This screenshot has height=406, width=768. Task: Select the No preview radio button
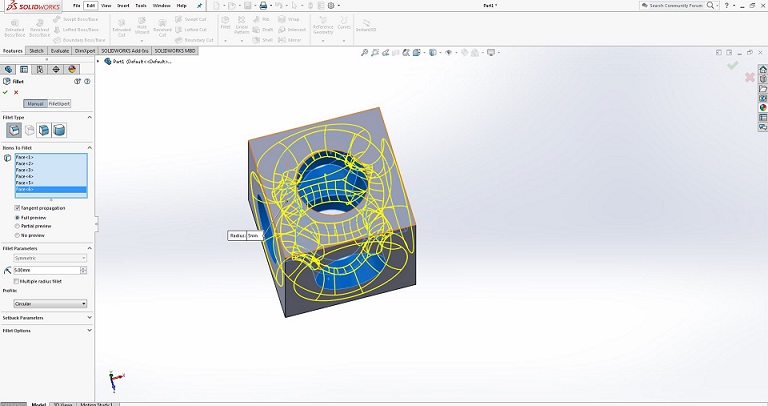pyautogui.click(x=18, y=236)
